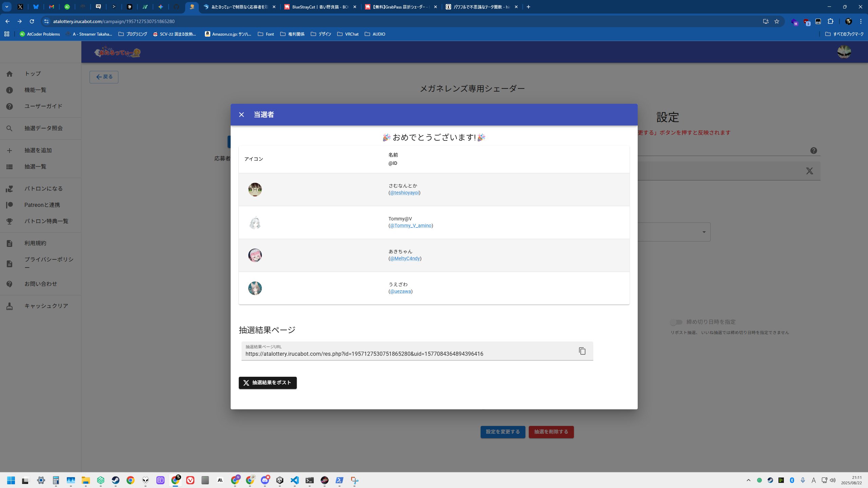This screenshot has height=488, width=868.
Task: Click the 抽選結果をポスト button
Action: point(268,383)
